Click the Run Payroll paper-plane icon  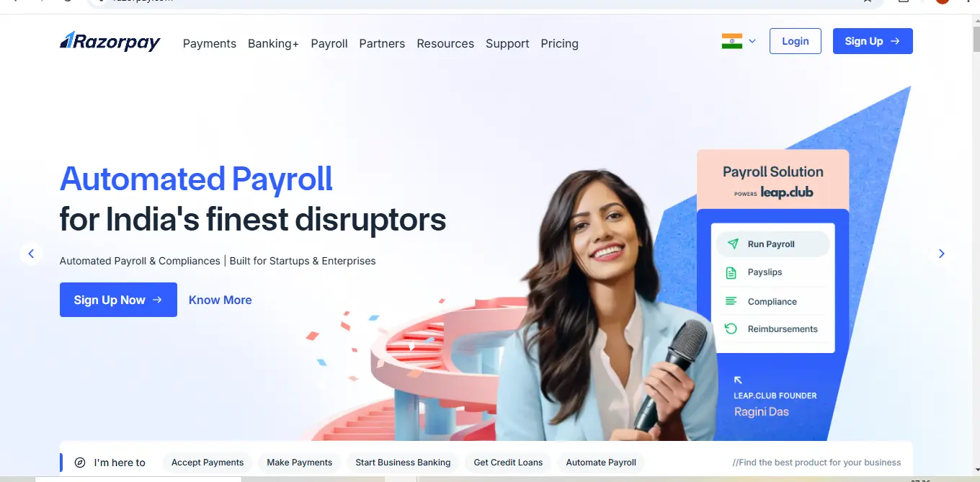click(x=733, y=244)
